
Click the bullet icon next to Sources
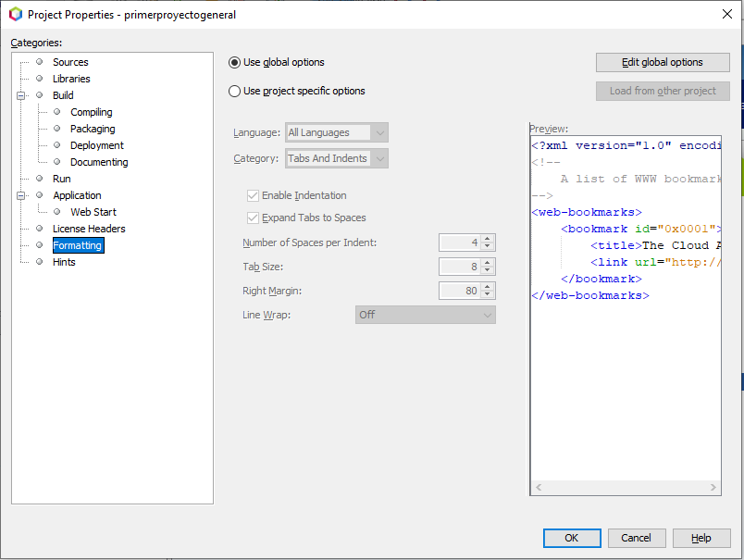click(40, 62)
